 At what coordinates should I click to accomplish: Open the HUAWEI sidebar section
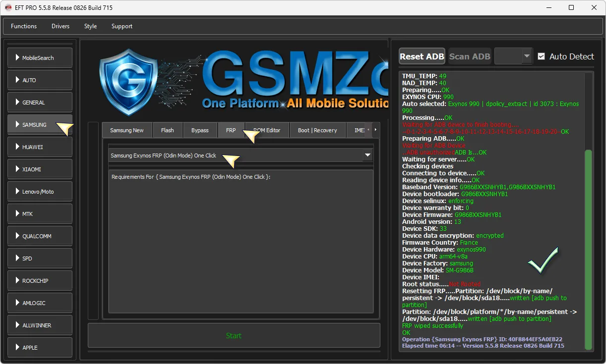[x=40, y=147]
